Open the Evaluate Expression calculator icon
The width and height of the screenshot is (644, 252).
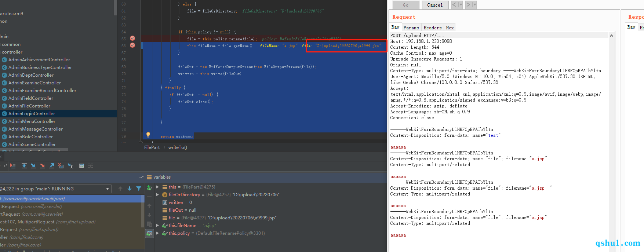[81, 166]
